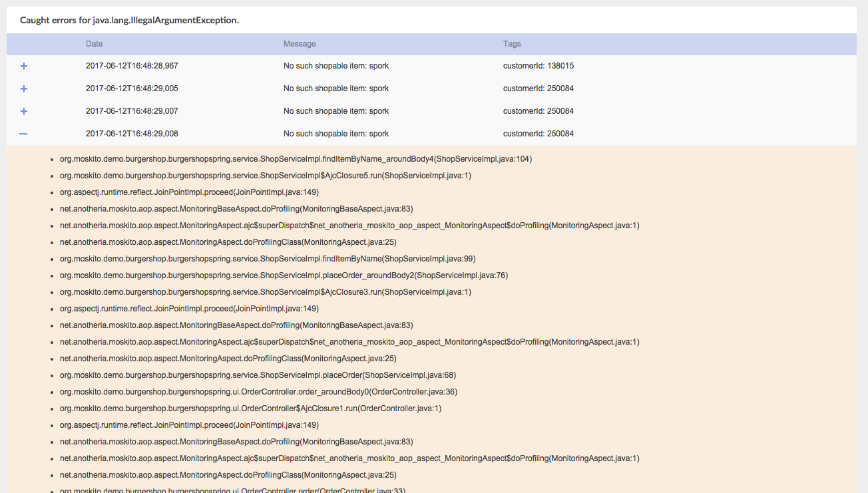This screenshot has height=493, width=868.
Task: Expand the error row dated 16:48:28,967
Action: coord(24,66)
